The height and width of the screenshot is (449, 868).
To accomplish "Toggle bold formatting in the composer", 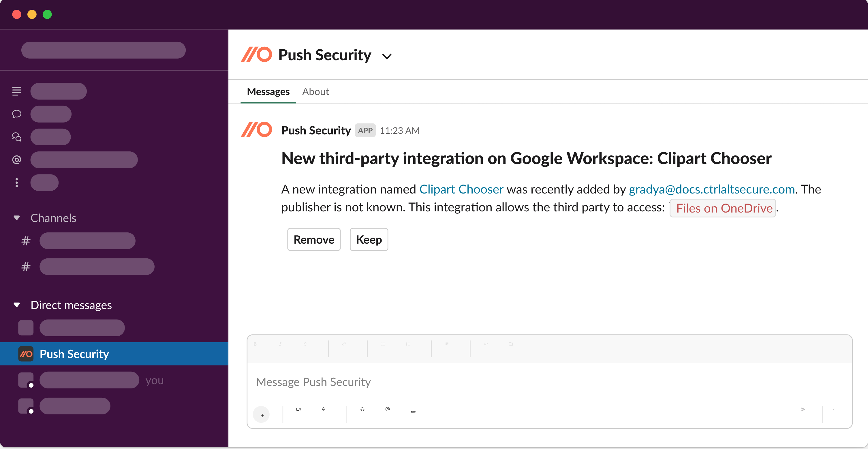I will [255, 344].
